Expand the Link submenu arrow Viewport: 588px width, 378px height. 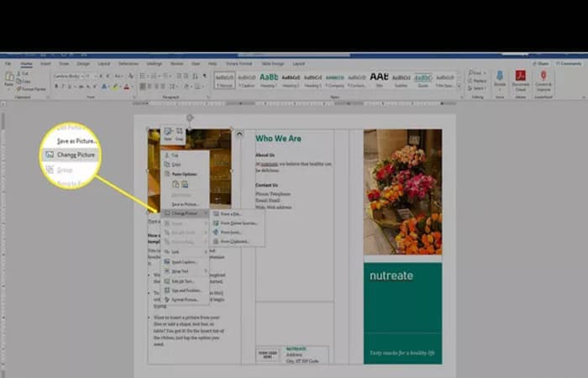206,251
